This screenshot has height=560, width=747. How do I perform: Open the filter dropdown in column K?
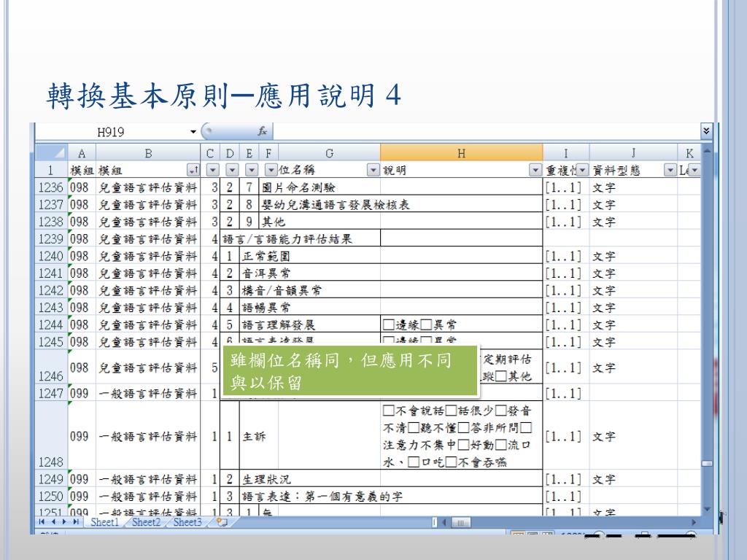pos(694,170)
